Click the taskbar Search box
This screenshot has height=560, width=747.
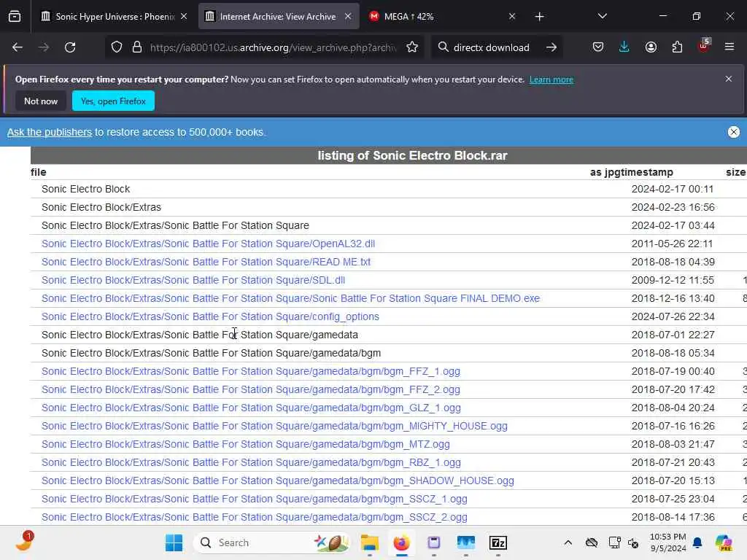pyautogui.click(x=273, y=542)
